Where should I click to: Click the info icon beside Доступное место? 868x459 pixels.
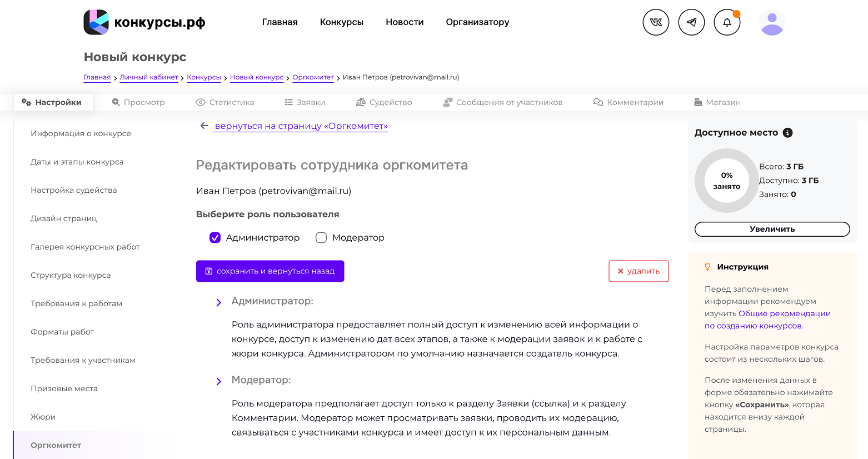pyautogui.click(x=787, y=133)
